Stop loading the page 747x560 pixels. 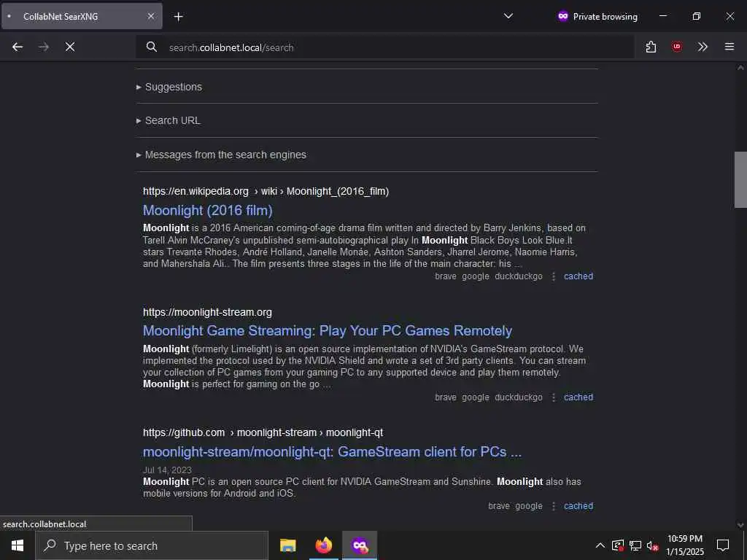pos(70,47)
